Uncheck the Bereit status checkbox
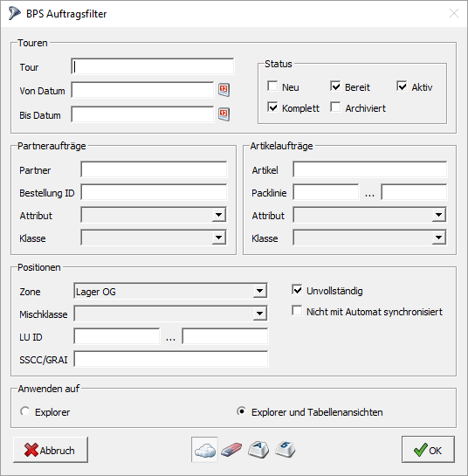 335,86
